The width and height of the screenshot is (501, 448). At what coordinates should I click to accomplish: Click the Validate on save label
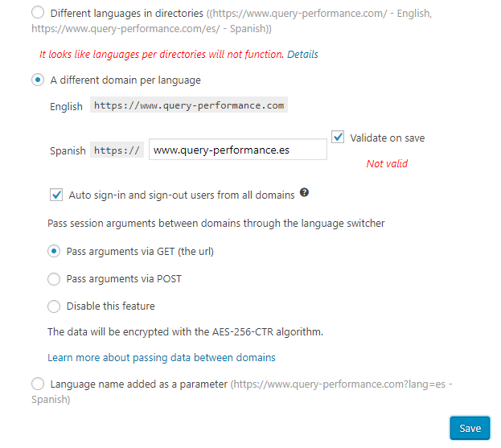[388, 138]
